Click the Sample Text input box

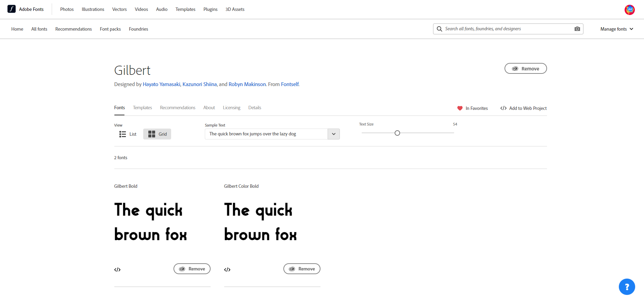point(266,134)
